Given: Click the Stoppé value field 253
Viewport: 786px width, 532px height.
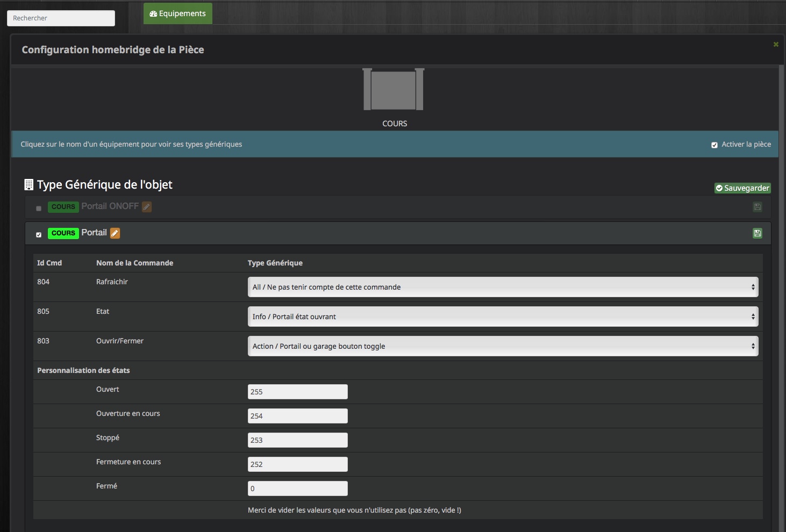Looking at the screenshot, I should (298, 440).
